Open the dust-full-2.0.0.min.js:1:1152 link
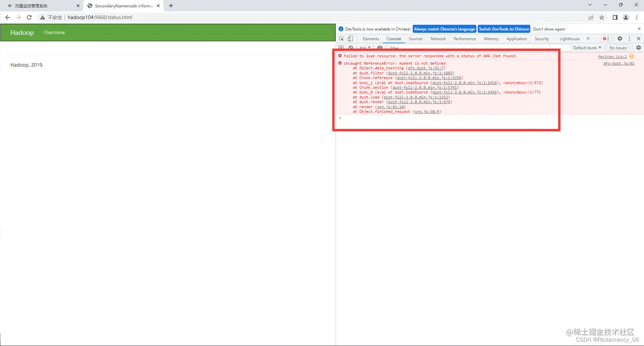 click(x=416, y=97)
